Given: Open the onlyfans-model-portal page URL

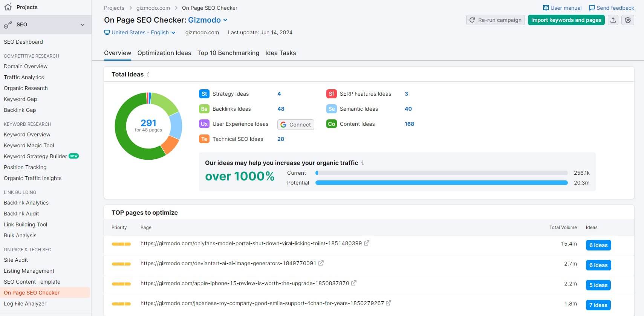Looking at the screenshot, I should [x=251, y=243].
